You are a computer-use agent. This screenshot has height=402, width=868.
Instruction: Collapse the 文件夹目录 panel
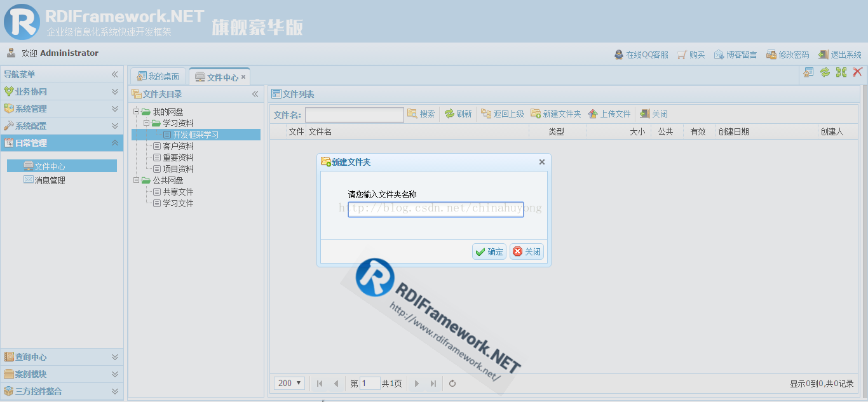pyautogui.click(x=255, y=94)
